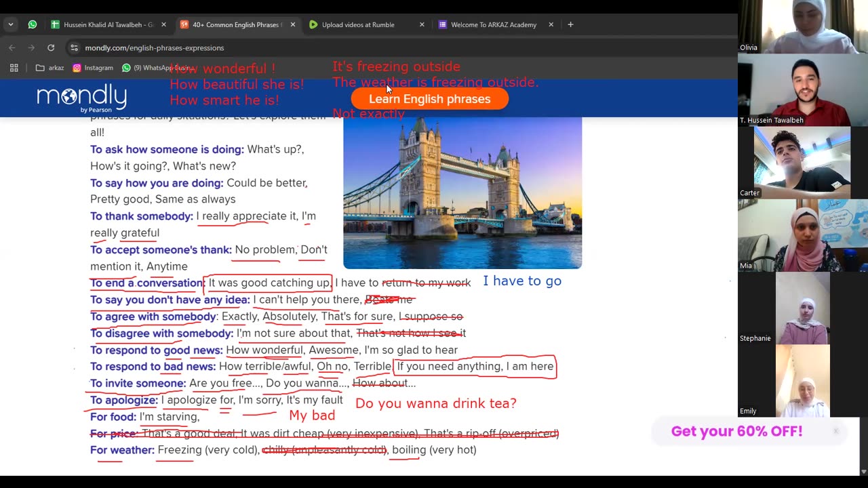This screenshot has width=868, height=488.
Task: Click the phrase "boiling (very hot)"
Action: tap(434, 450)
